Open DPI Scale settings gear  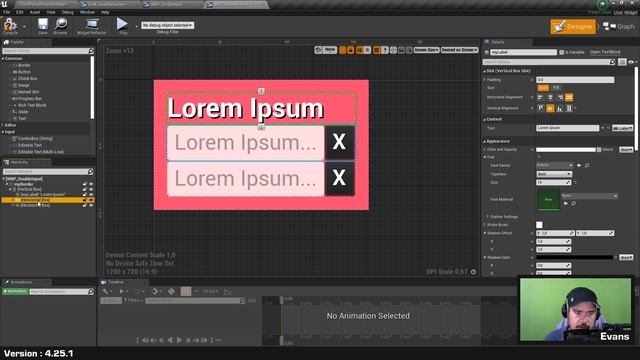[x=473, y=271]
